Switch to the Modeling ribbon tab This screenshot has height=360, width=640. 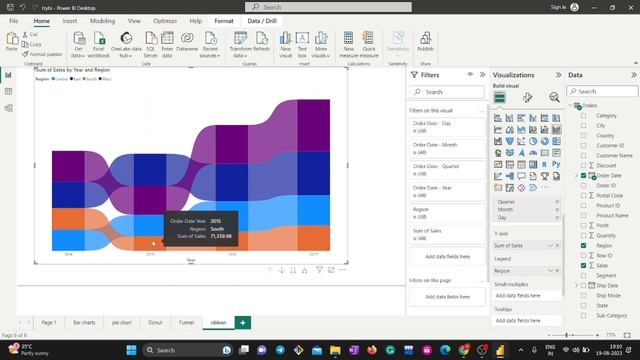pos(102,21)
